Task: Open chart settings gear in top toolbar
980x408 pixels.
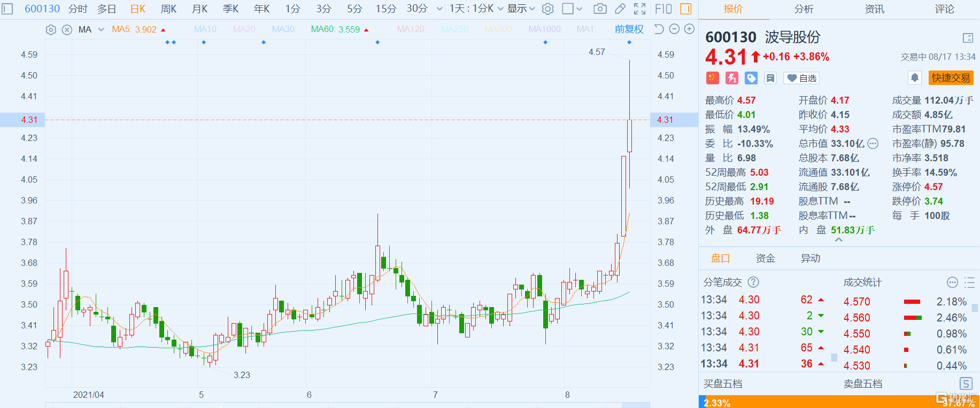Action: coord(547,9)
